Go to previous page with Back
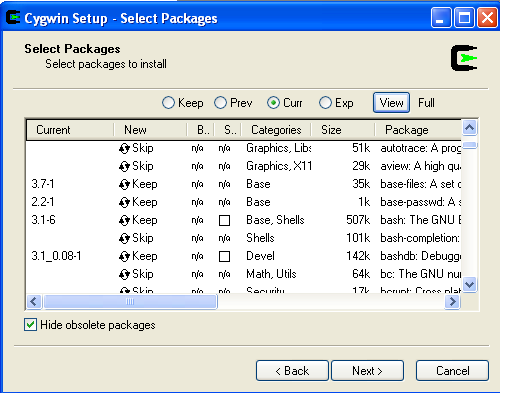Image resolution: width=505 pixels, height=397 pixels. click(292, 370)
